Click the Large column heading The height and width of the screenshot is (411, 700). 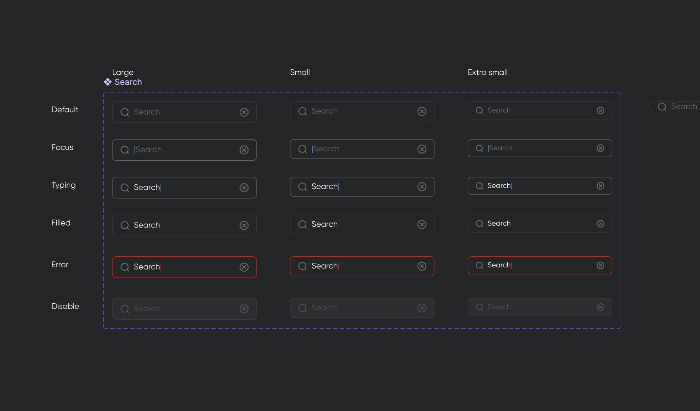[x=123, y=72]
